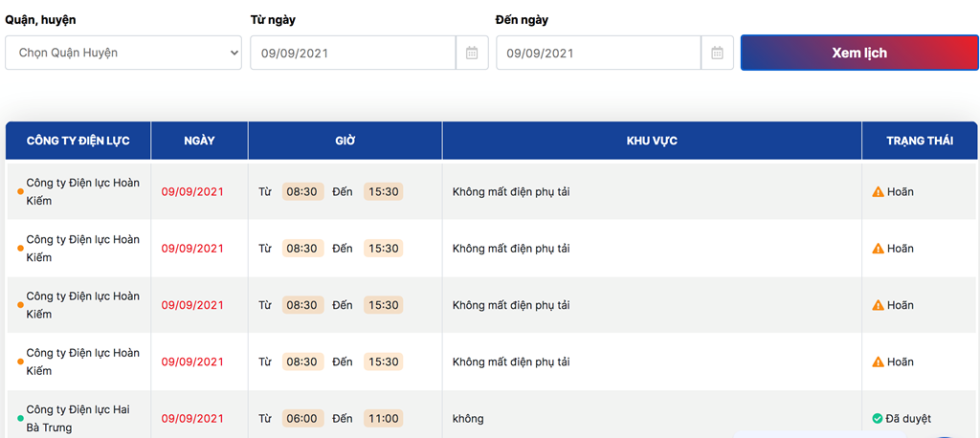Expand the Chọn Quận Huyện dropdown
This screenshot has height=438, width=980.
[x=123, y=54]
